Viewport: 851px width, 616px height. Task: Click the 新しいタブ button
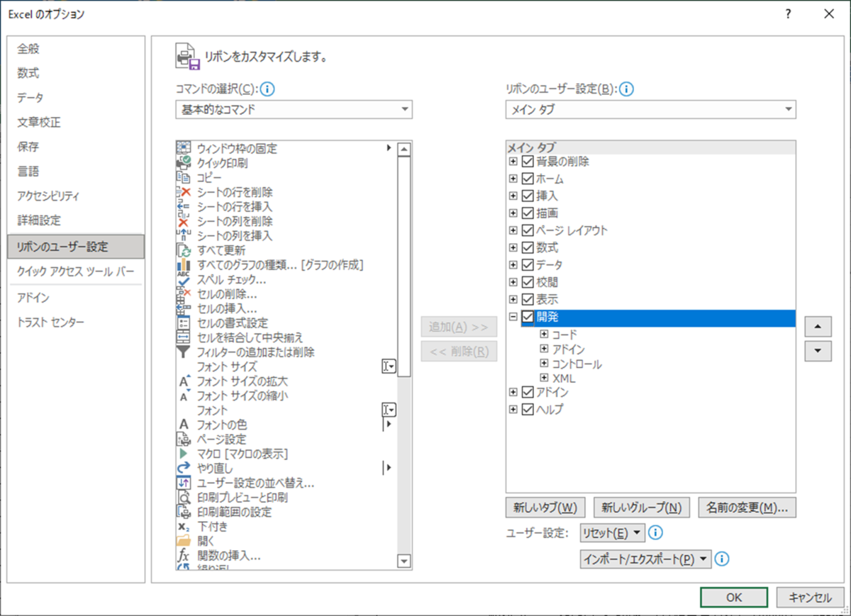(545, 508)
